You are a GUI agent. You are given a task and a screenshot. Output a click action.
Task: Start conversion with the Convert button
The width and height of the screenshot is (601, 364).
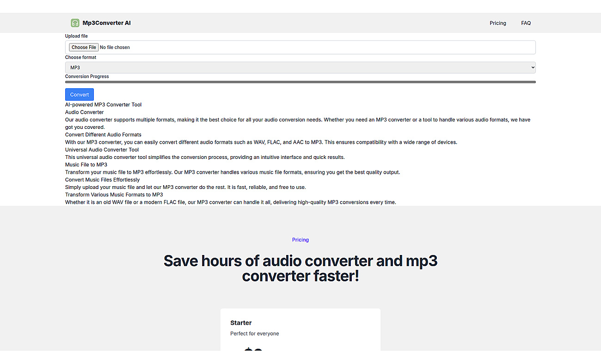point(80,94)
